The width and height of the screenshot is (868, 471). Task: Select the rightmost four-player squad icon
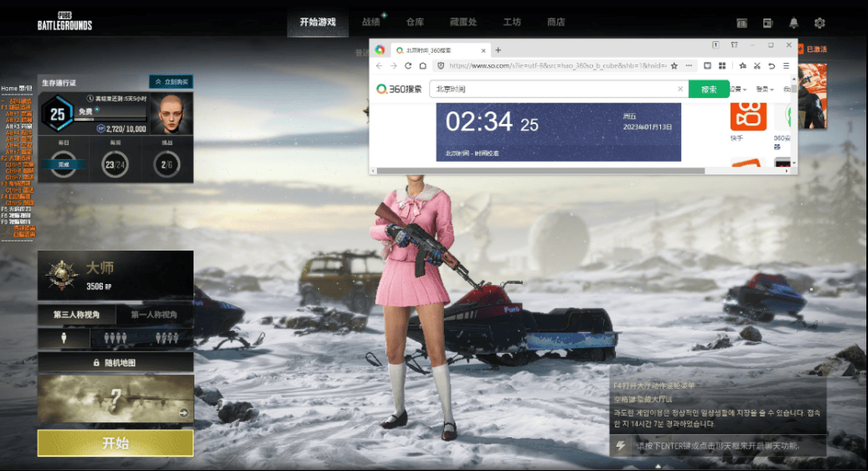(x=168, y=338)
